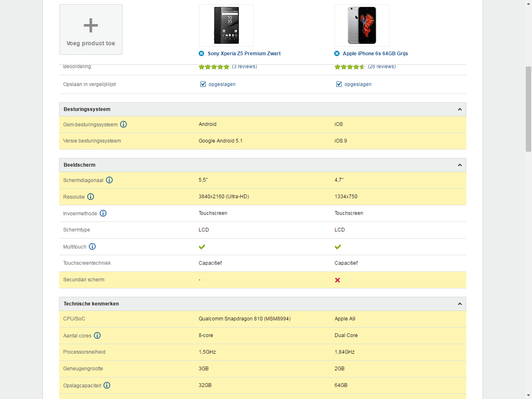Open Sony Xperia Z5 Premium Zwart link
Screen dimensions: 532x399
tap(244, 54)
